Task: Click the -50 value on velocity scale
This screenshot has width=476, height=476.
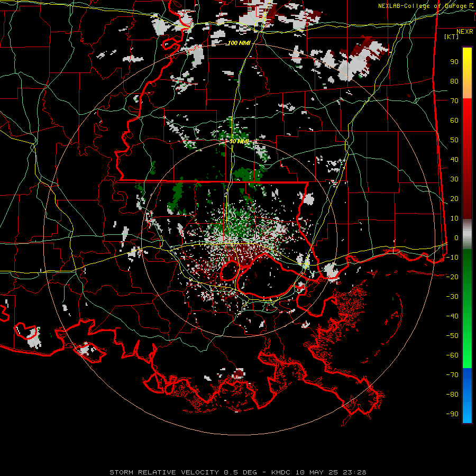Action: coord(452,336)
